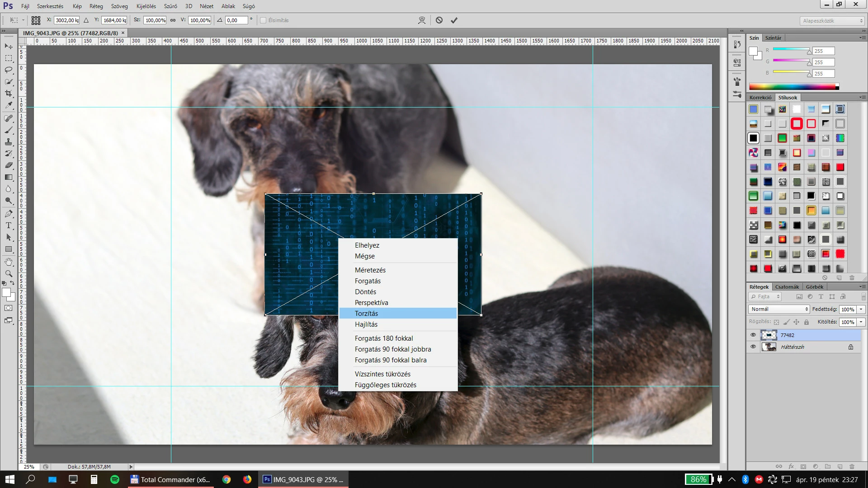Open the Normál blend mode dropdown
Viewport: 868px width, 488px height.
[779, 309]
